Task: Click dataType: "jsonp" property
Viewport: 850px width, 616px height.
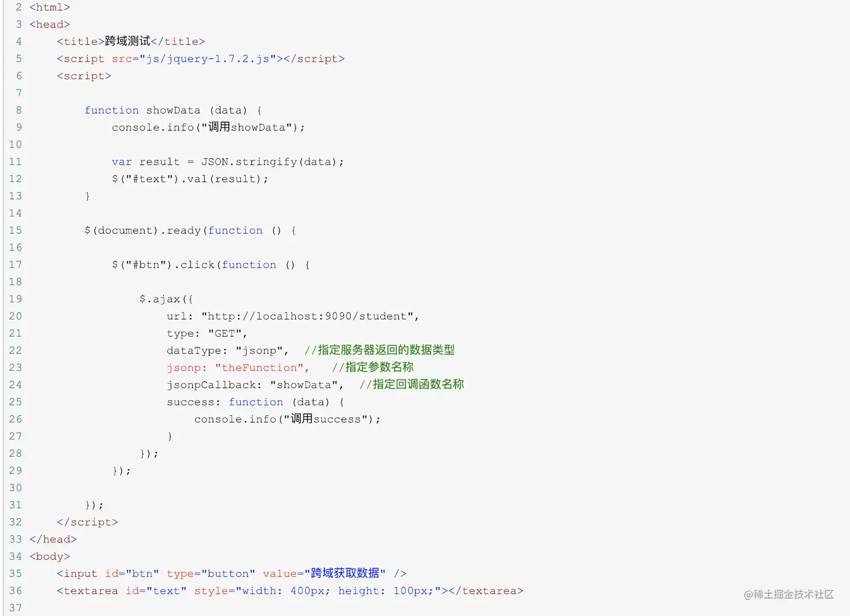Action: [x=228, y=351]
